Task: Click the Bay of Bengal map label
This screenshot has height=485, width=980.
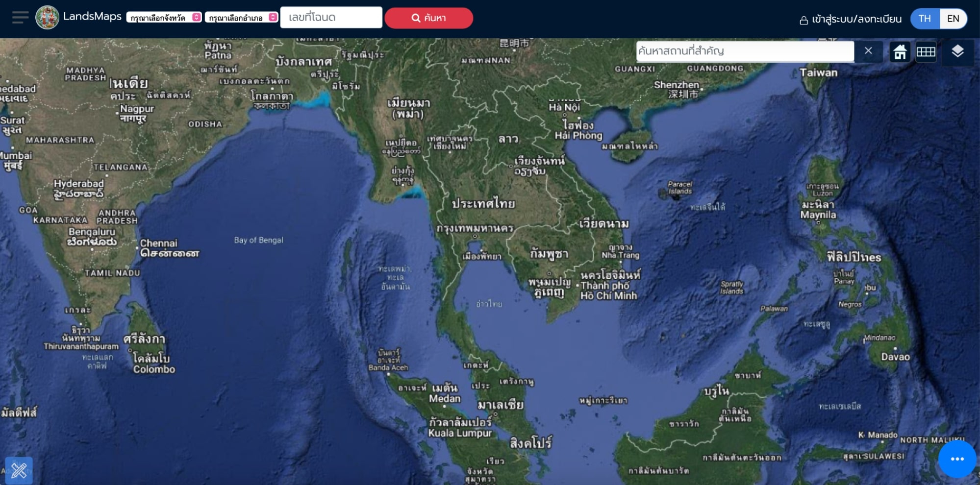Action: click(x=258, y=240)
